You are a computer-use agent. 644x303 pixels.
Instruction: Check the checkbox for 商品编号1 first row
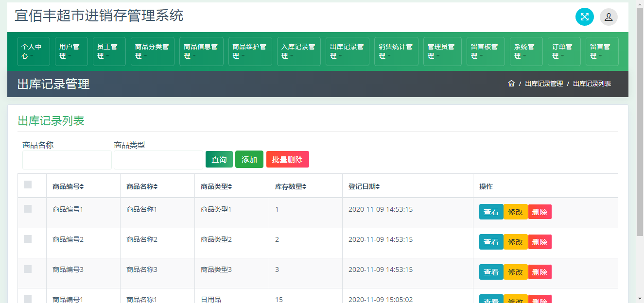(28, 209)
